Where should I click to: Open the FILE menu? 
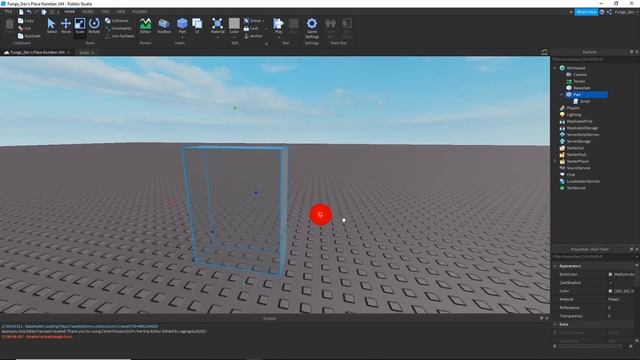pyautogui.click(x=8, y=12)
